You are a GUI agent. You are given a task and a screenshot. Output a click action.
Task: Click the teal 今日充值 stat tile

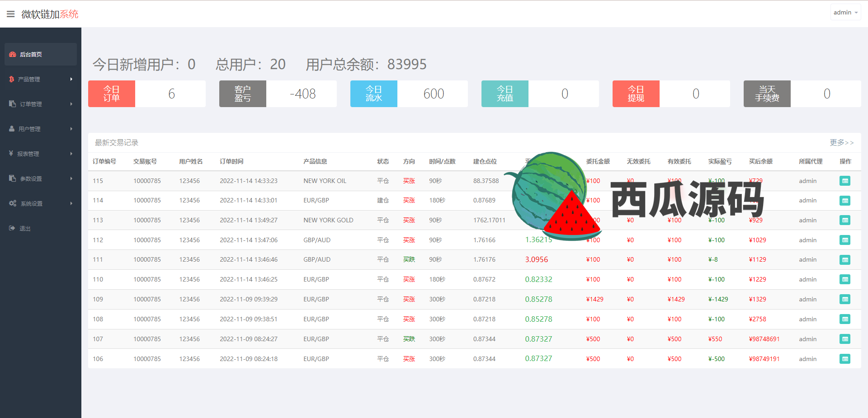505,94
